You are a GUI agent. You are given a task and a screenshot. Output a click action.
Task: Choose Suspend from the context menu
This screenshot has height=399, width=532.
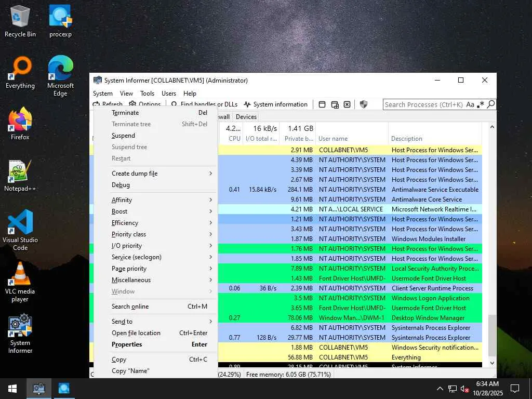coord(156,136)
